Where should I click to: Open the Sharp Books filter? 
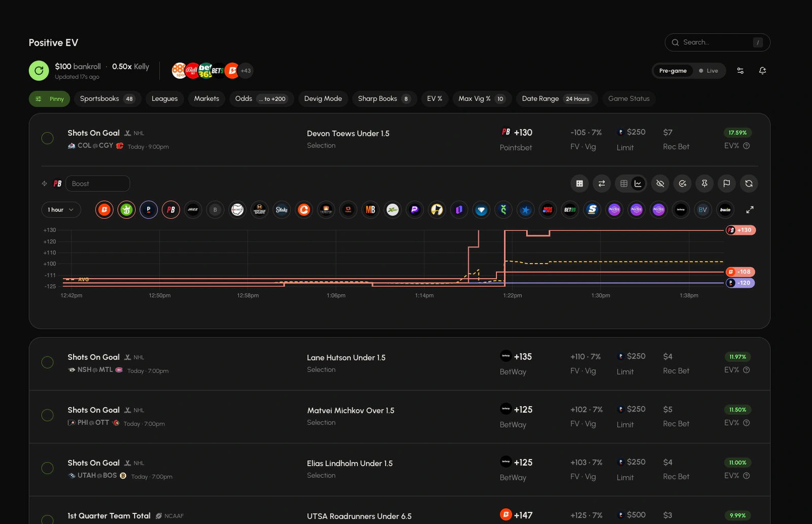click(384, 98)
